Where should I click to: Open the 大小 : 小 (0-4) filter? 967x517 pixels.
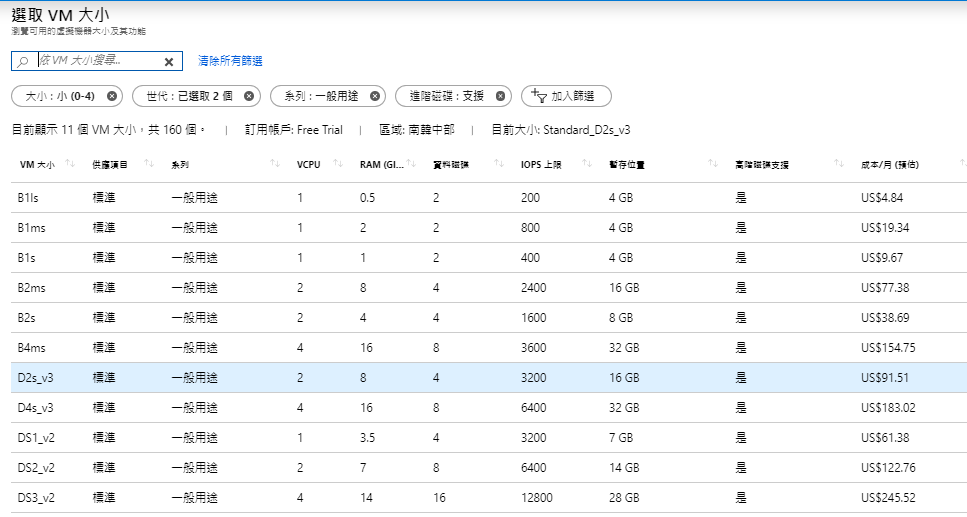point(60,96)
